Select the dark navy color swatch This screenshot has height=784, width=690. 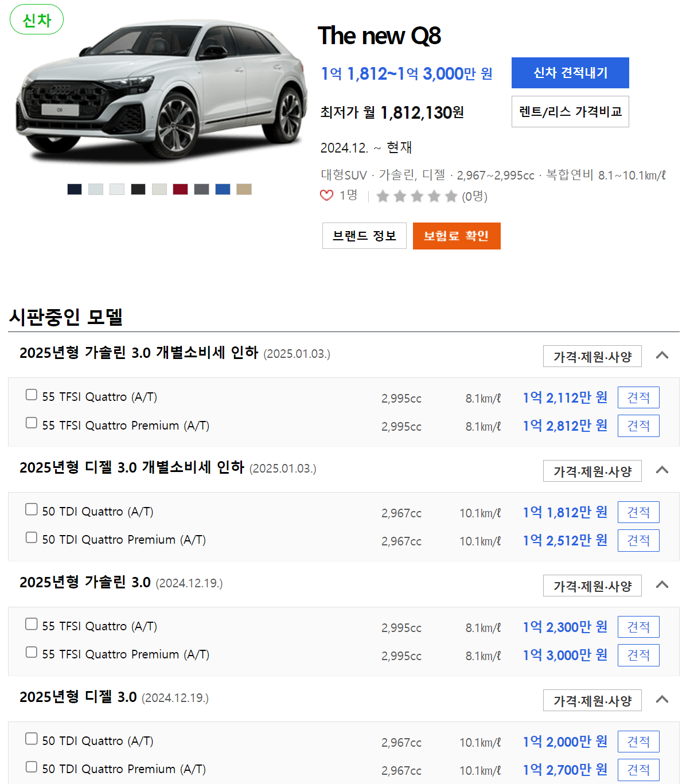[75, 189]
